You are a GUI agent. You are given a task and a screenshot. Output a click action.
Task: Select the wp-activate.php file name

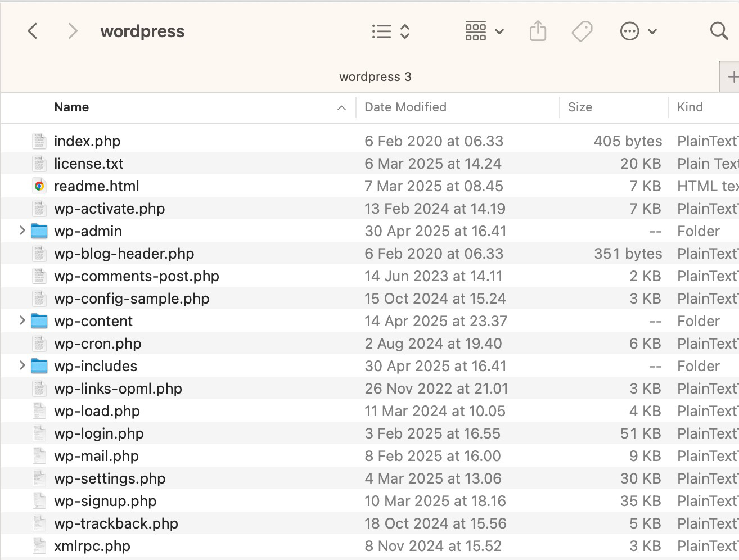[110, 209]
